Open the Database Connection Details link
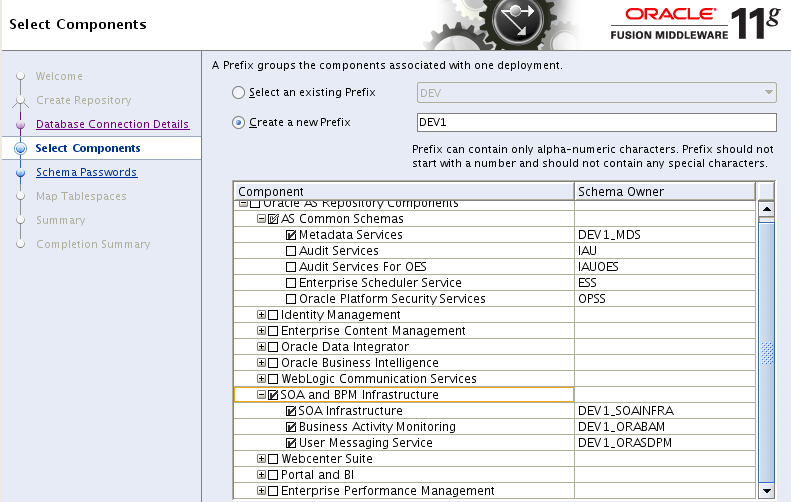Viewport: 791px width, 502px height. 112,125
